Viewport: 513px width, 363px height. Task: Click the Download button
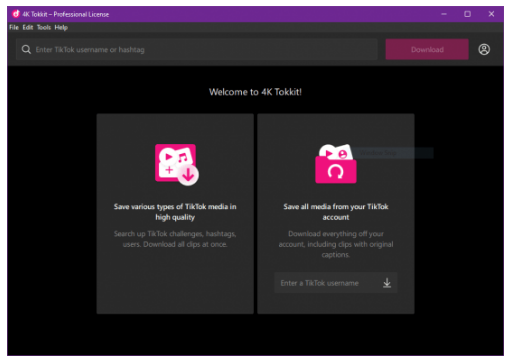coord(427,49)
